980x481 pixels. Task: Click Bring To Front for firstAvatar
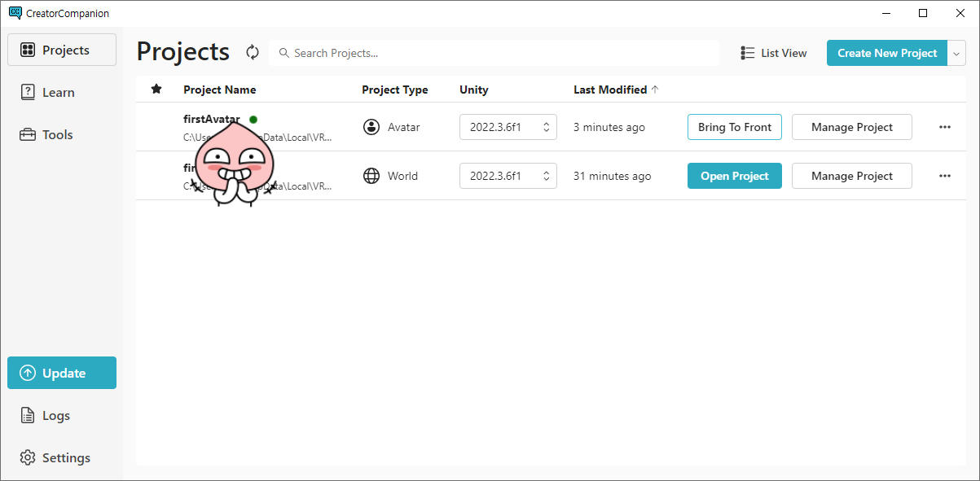coord(735,127)
